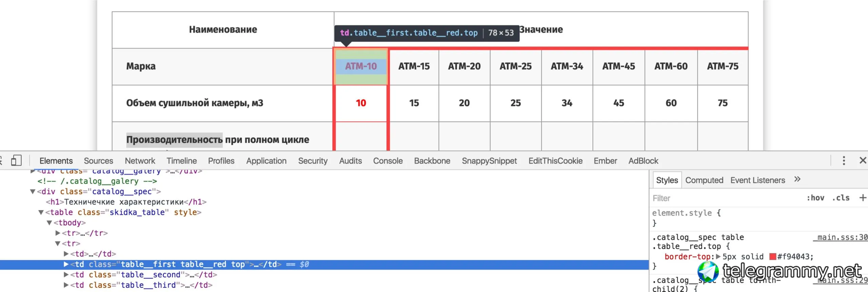Toggle the device toolbar icon

(16, 161)
